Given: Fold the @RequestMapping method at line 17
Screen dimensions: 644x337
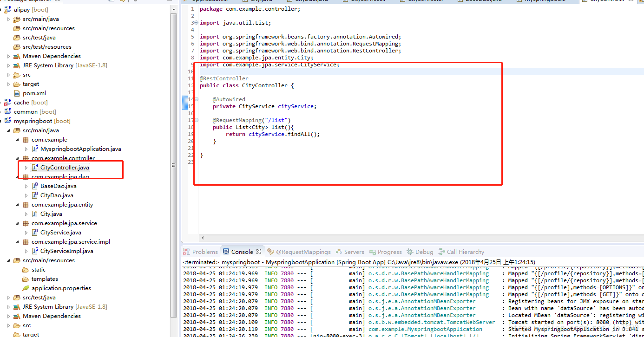Looking at the screenshot, I should [196, 120].
